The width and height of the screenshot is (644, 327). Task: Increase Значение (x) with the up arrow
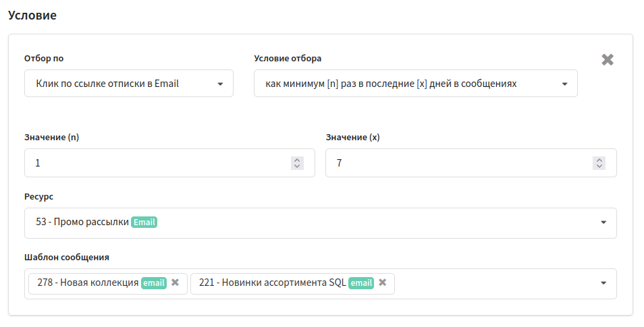[599, 160]
